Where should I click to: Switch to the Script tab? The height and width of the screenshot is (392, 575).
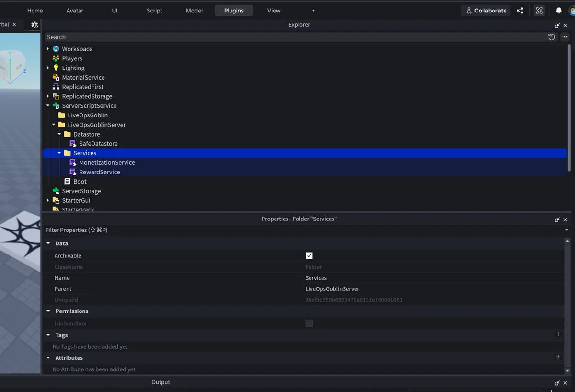pos(154,11)
